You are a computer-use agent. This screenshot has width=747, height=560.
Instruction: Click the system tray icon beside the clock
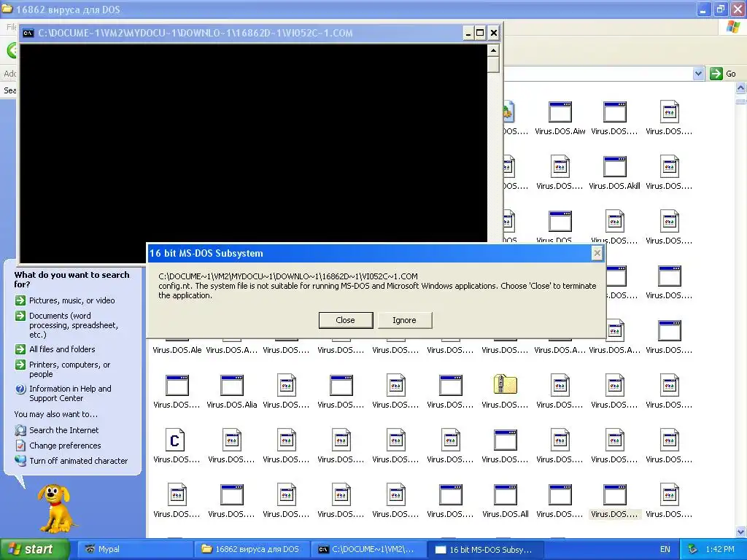[x=693, y=549]
